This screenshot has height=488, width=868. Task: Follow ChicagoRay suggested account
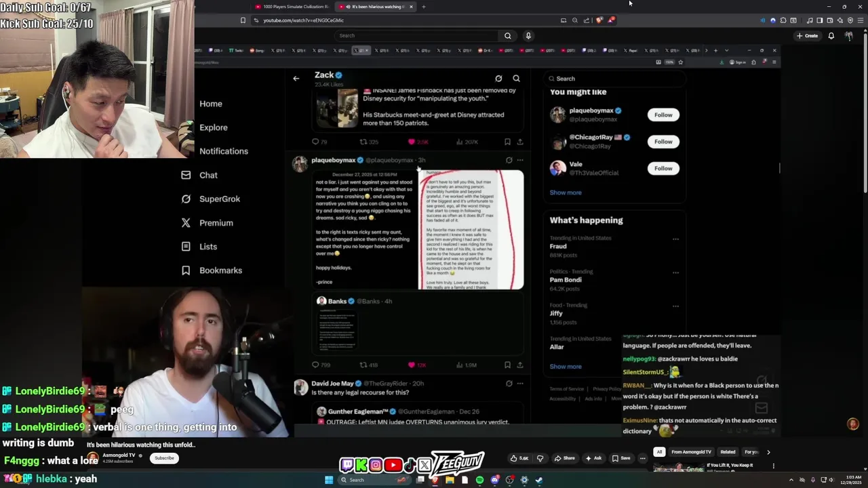[x=663, y=142]
